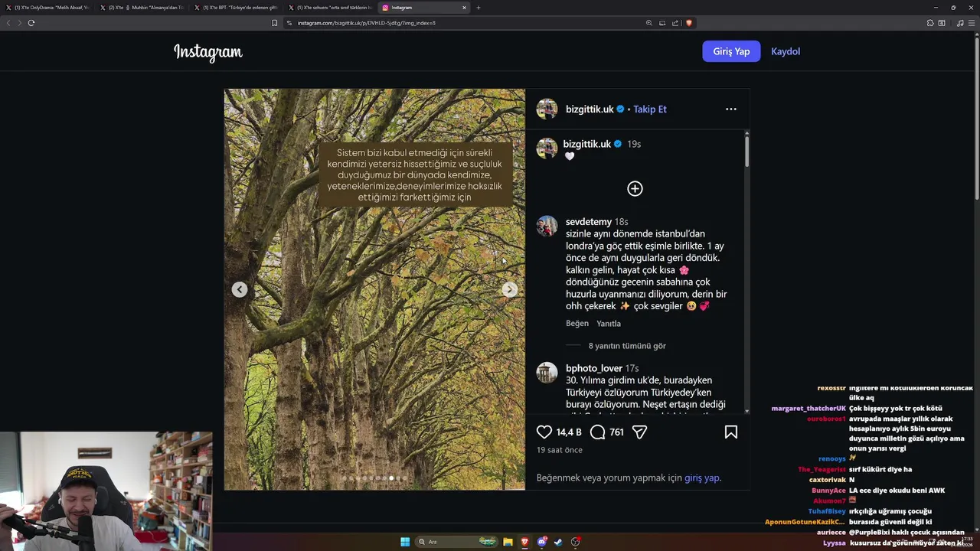Open bizgittik.uk header profile picture

coord(547,109)
